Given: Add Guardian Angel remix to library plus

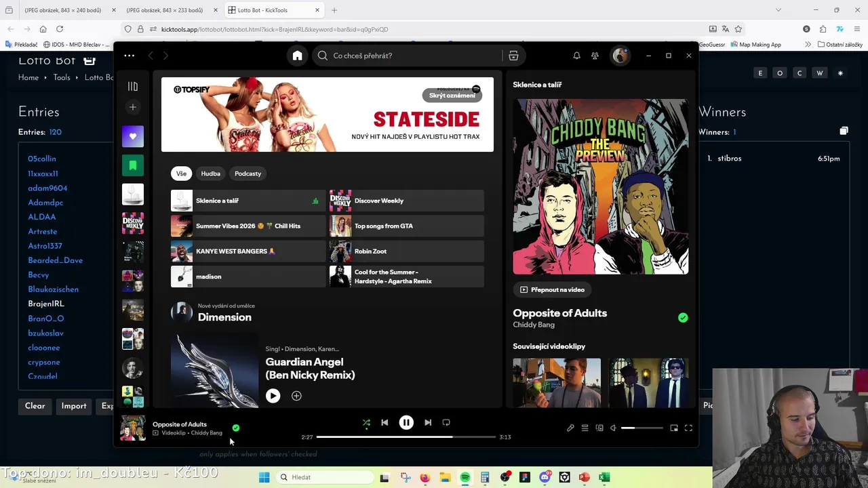Looking at the screenshot, I should pyautogui.click(x=296, y=396).
